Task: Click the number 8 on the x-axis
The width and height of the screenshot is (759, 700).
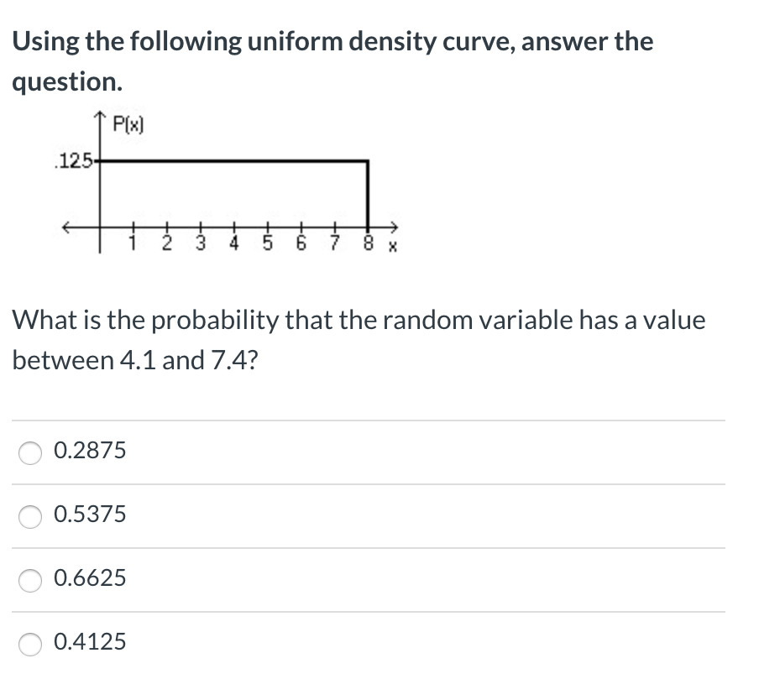Action: 369,241
